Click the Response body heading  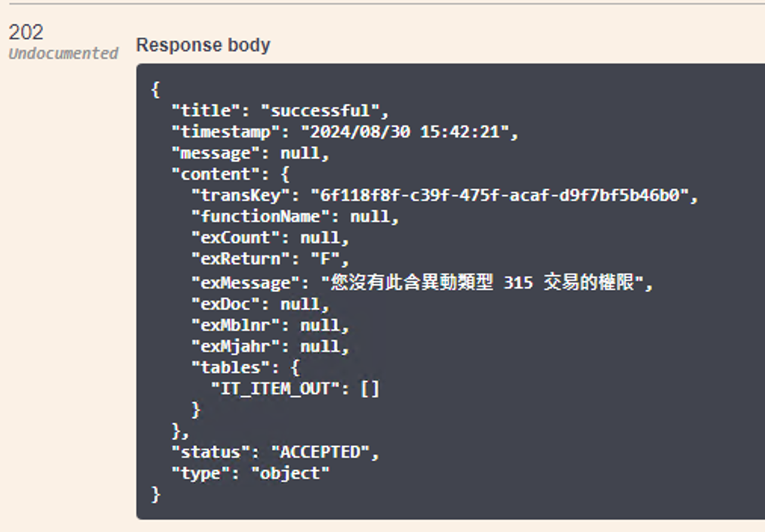coord(203,45)
